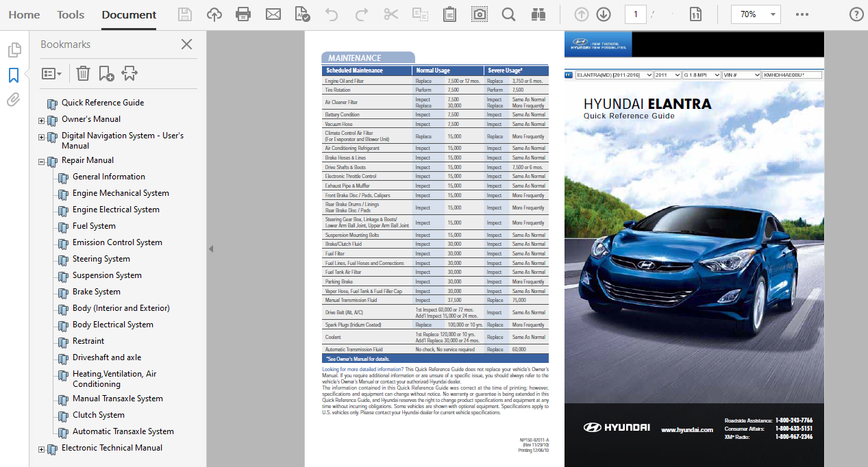This screenshot has width=868, height=467.
Task: Print the document using the printer icon
Action: (243, 14)
